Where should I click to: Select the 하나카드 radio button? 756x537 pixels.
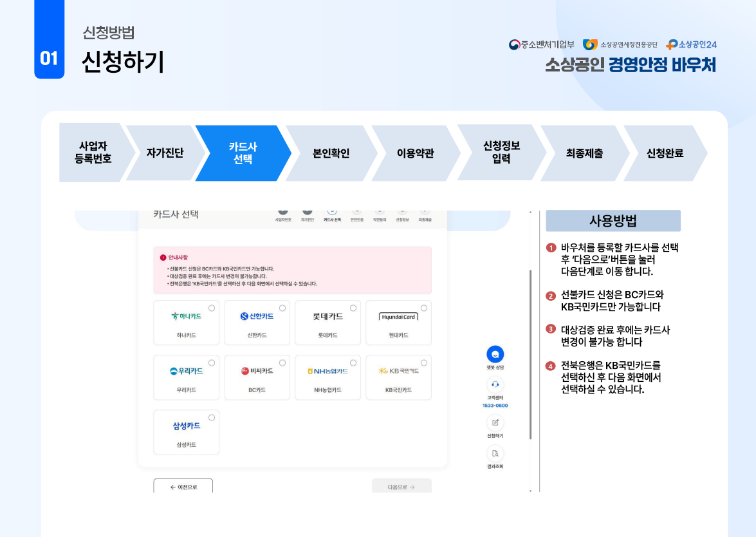212,308
